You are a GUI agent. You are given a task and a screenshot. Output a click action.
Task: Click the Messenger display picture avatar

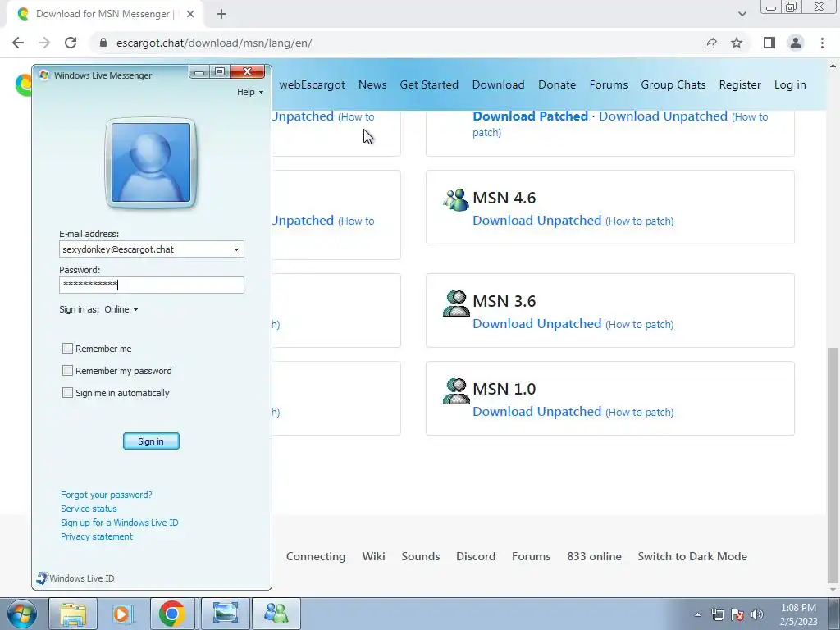pyautogui.click(x=151, y=163)
